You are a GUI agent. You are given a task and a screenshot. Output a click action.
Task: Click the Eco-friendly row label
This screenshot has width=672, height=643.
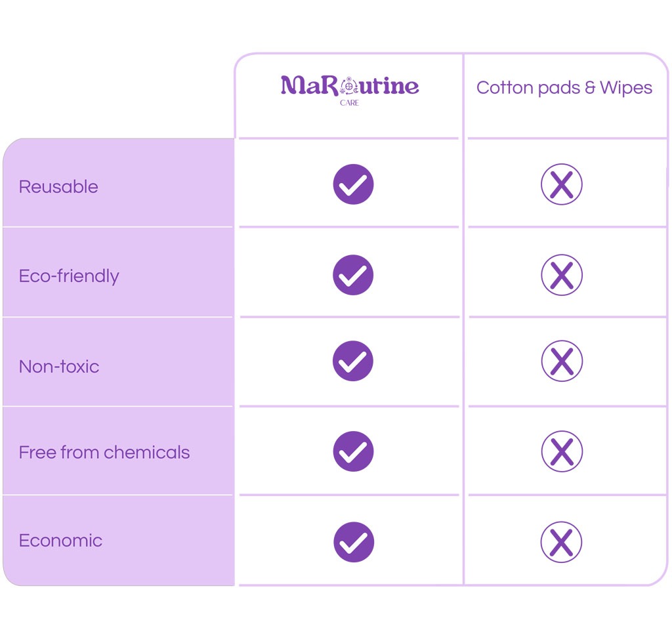click(69, 276)
